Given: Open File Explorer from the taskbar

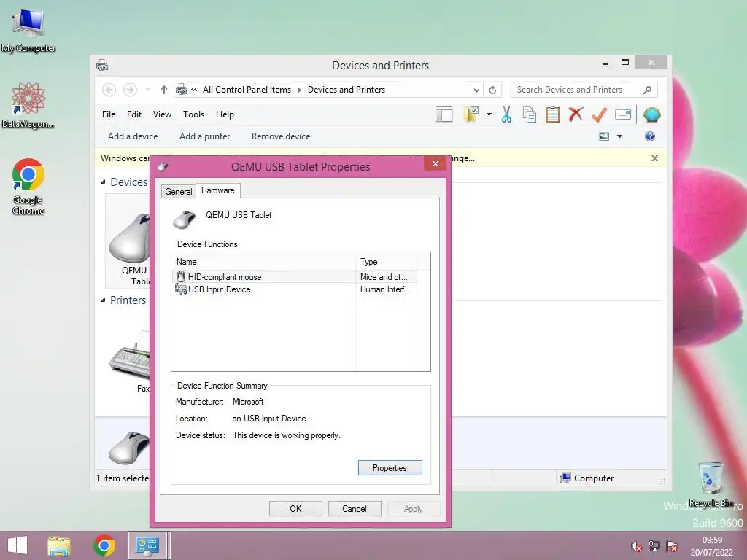Looking at the screenshot, I should coord(59,545).
